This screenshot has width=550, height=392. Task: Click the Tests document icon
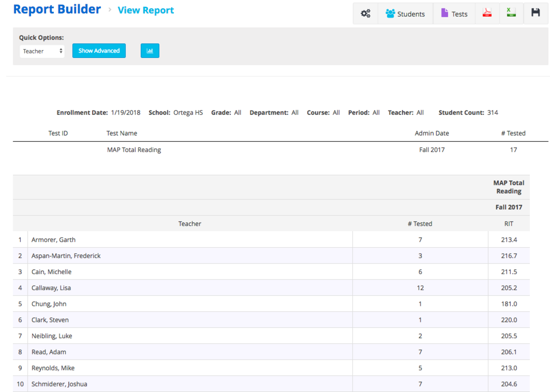[x=444, y=13]
